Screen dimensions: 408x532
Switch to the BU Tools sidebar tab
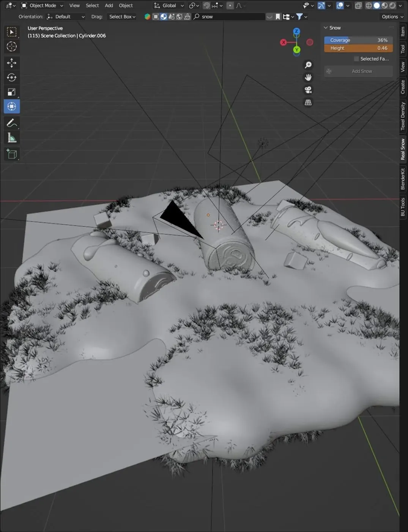click(403, 207)
